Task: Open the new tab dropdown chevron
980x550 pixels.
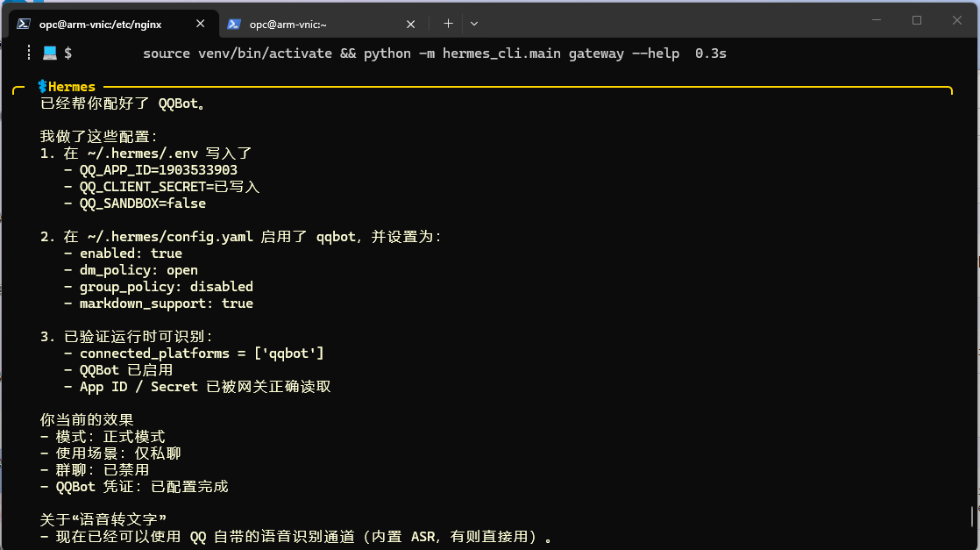Action: click(475, 24)
